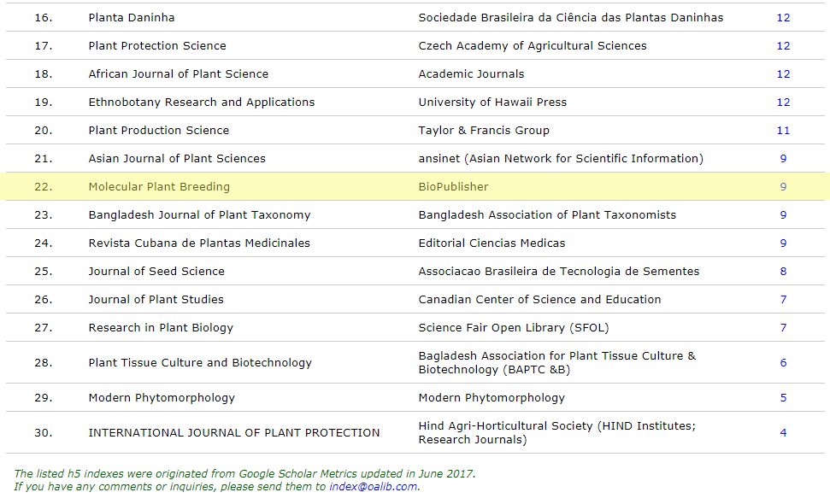830x504 pixels.
Task: Click the Taylor & Francis Group publisher cell
Action: click(484, 131)
